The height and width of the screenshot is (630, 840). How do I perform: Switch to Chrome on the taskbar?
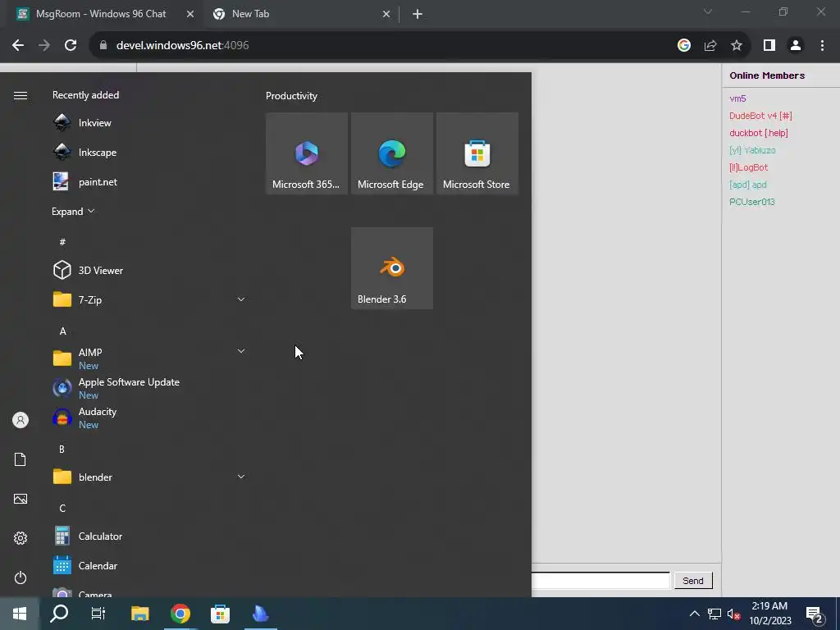click(x=180, y=614)
